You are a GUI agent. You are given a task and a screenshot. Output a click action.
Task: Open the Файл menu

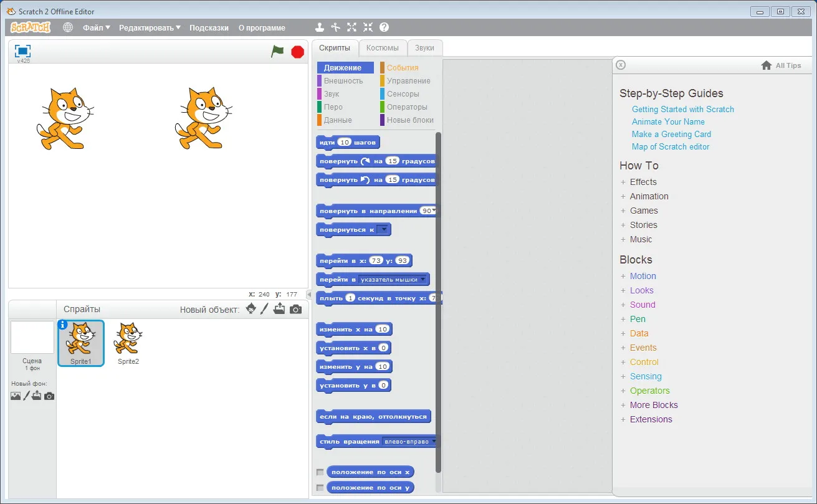[x=97, y=27]
